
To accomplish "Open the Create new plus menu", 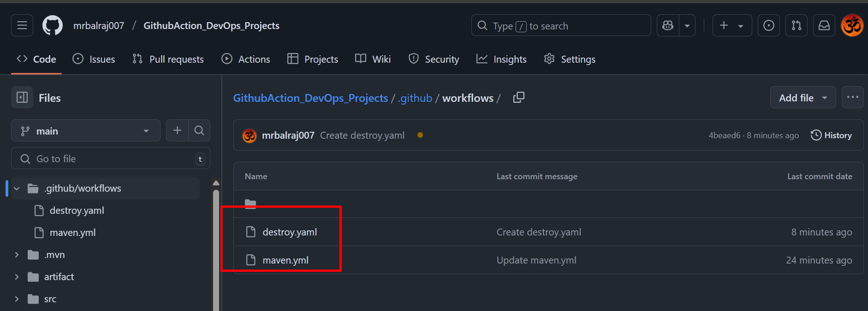I will [732, 25].
